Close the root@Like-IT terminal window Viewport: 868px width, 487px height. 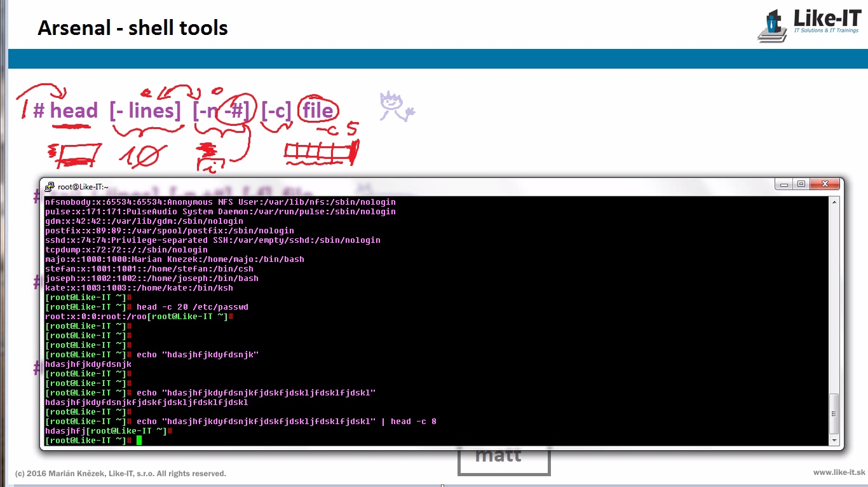pos(825,184)
